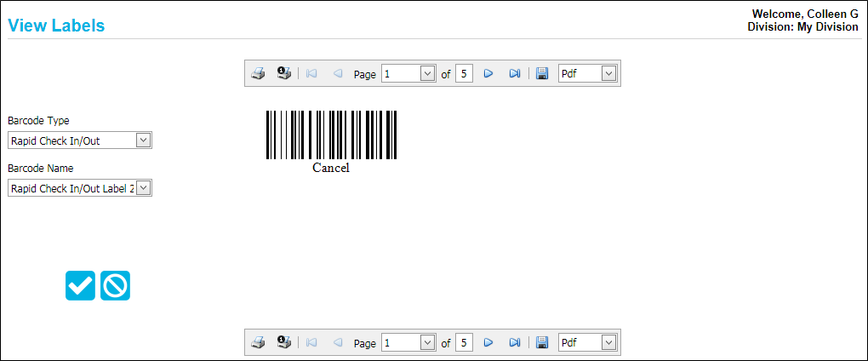Go to first page using bottom toolbar
Screen dimensions: 868x361
[x=311, y=343]
